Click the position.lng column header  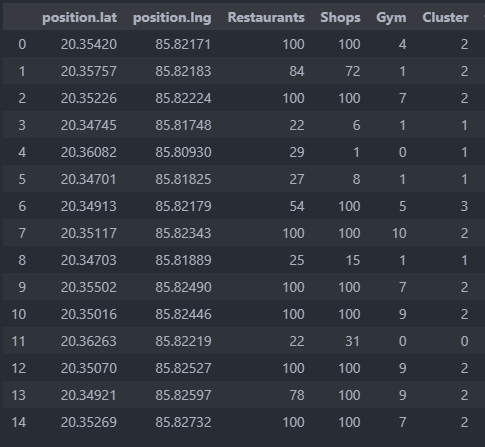pos(172,18)
